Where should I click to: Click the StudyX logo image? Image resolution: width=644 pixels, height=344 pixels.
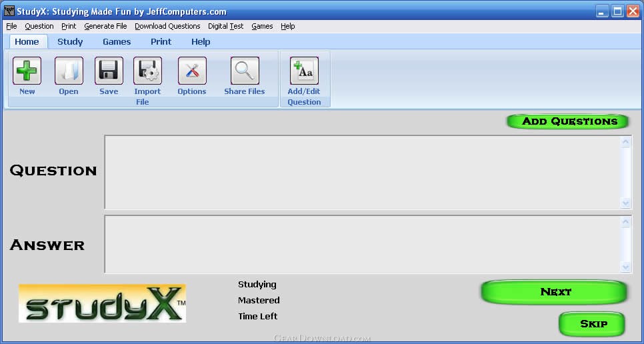(x=102, y=303)
